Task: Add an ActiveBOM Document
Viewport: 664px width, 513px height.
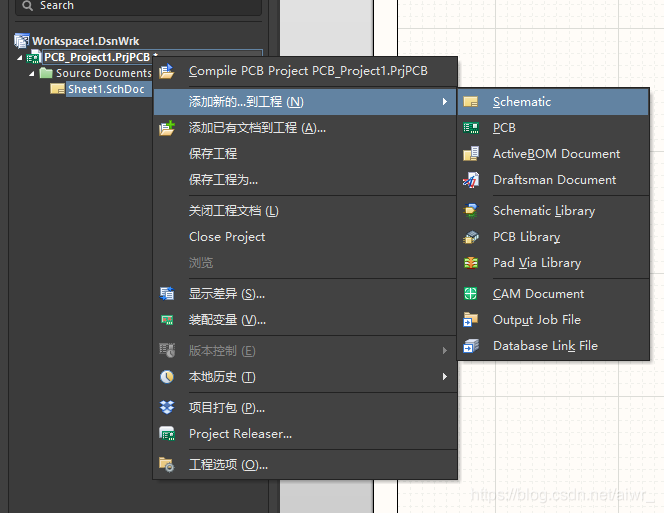Action: coord(553,154)
